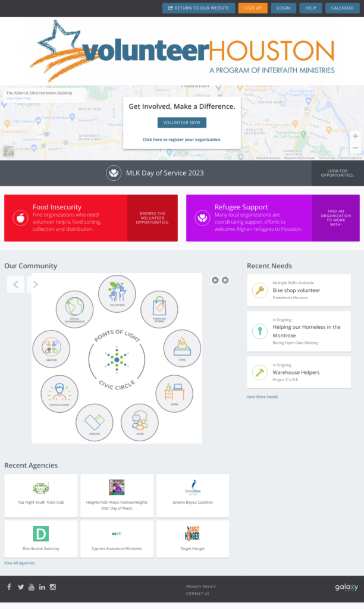The width and height of the screenshot is (364, 609).
Task: Open the Instagram footer icon
Action: coord(53,587)
